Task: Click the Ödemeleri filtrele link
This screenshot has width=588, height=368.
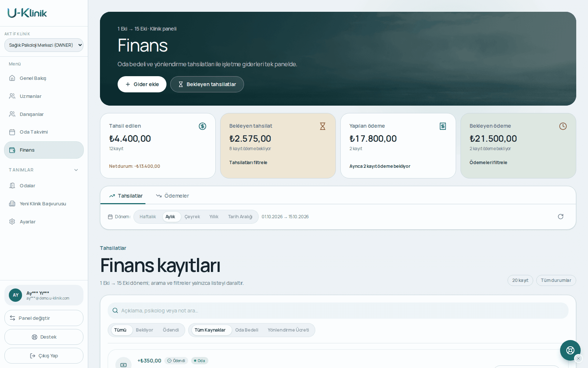Action: point(488,163)
